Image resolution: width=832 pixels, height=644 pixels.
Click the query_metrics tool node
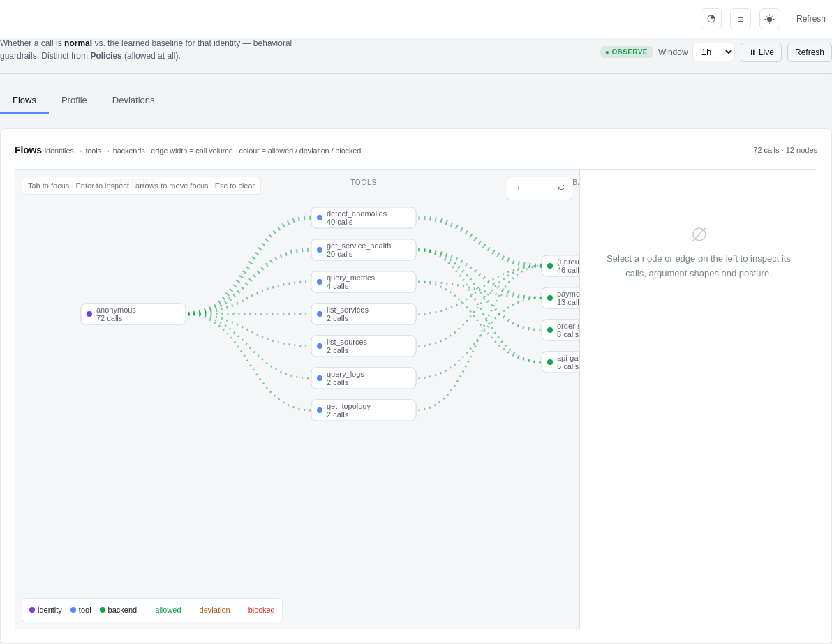pos(364,282)
